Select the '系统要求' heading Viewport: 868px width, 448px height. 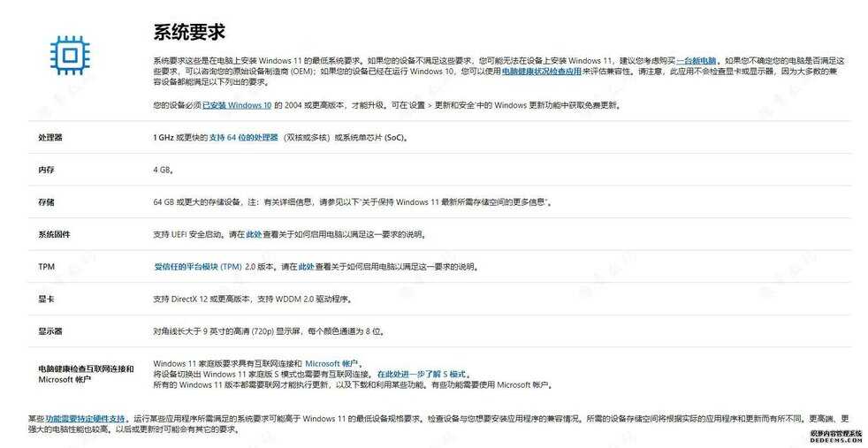tap(189, 32)
